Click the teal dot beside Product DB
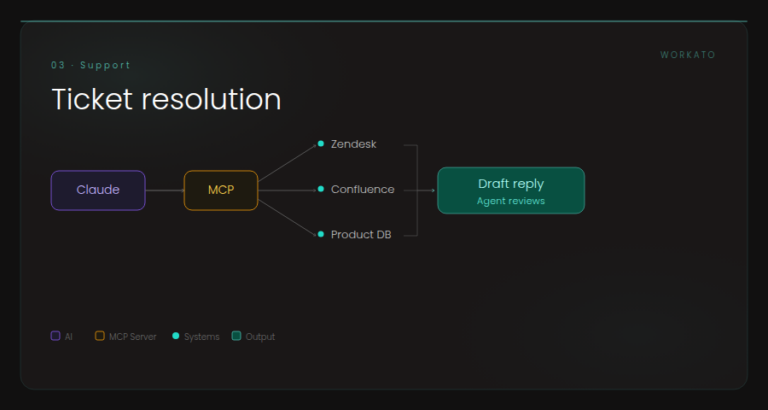 click(321, 234)
